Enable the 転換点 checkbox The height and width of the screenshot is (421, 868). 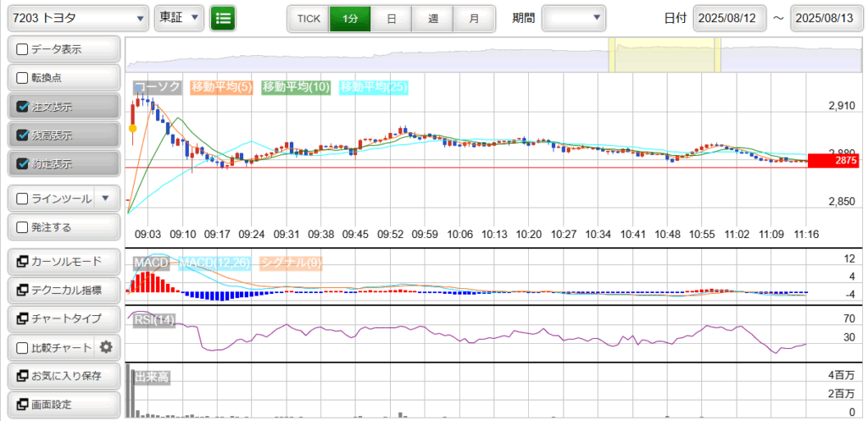tap(22, 78)
